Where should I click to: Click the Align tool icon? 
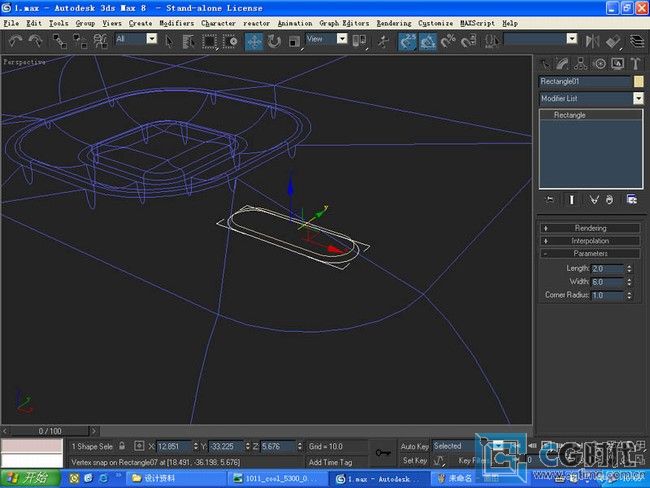tap(612, 41)
